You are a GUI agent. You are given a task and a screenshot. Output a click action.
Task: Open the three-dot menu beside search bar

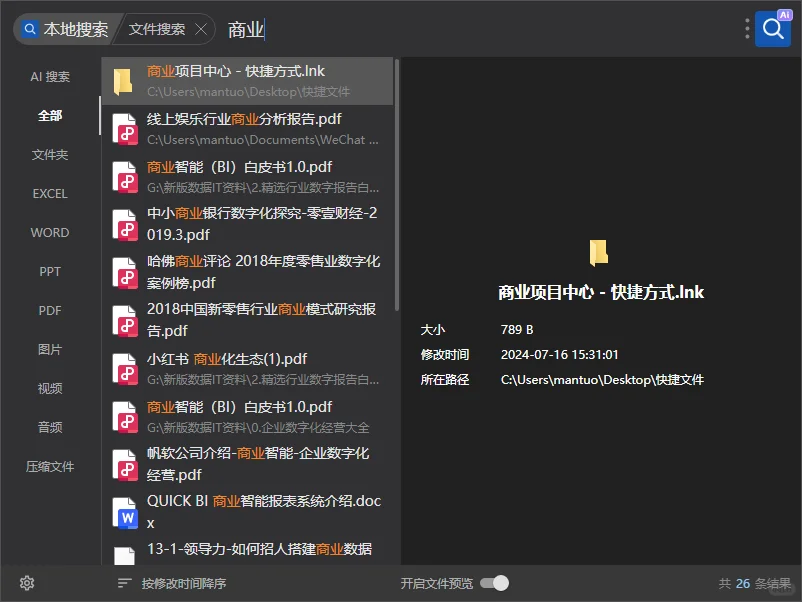[x=745, y=28]
